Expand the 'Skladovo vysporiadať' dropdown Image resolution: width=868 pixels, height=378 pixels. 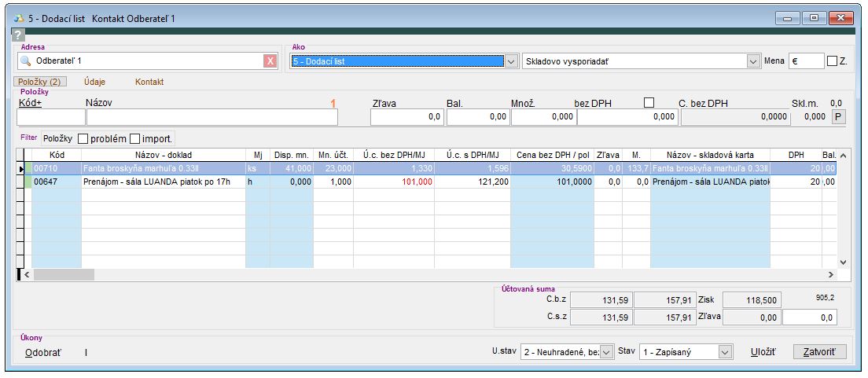click(752, 61)
